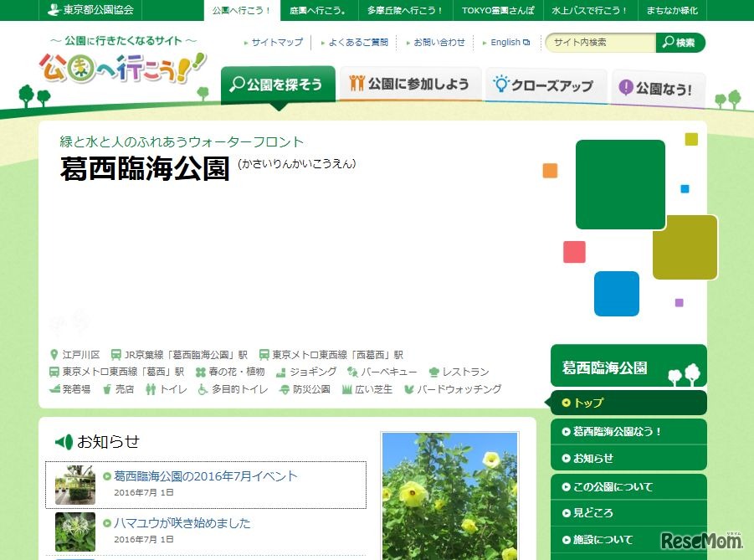Click the 江戸川区 area tag
Image resolution: width=754 pixels, height=560 pixels.
click(x=81, y=355)
